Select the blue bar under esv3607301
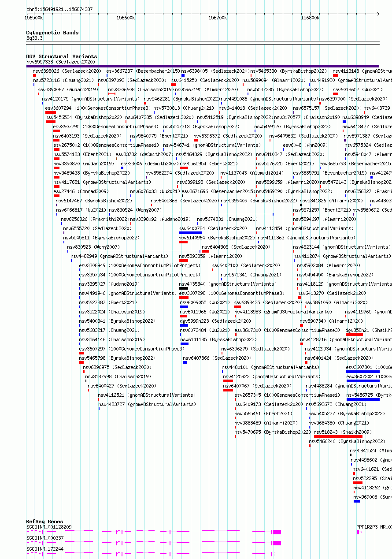The image size is (392, 559). pyautogui.click(x=362, y=372)
